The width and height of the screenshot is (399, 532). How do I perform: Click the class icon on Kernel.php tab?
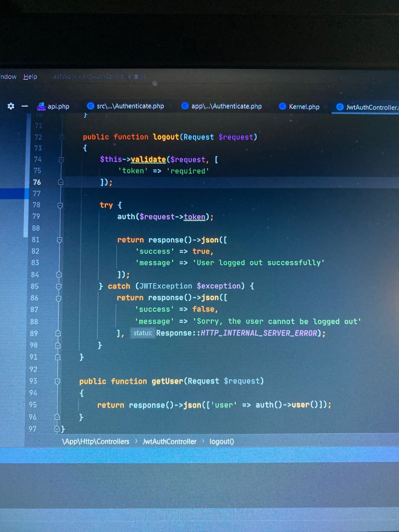pos(283,106)
